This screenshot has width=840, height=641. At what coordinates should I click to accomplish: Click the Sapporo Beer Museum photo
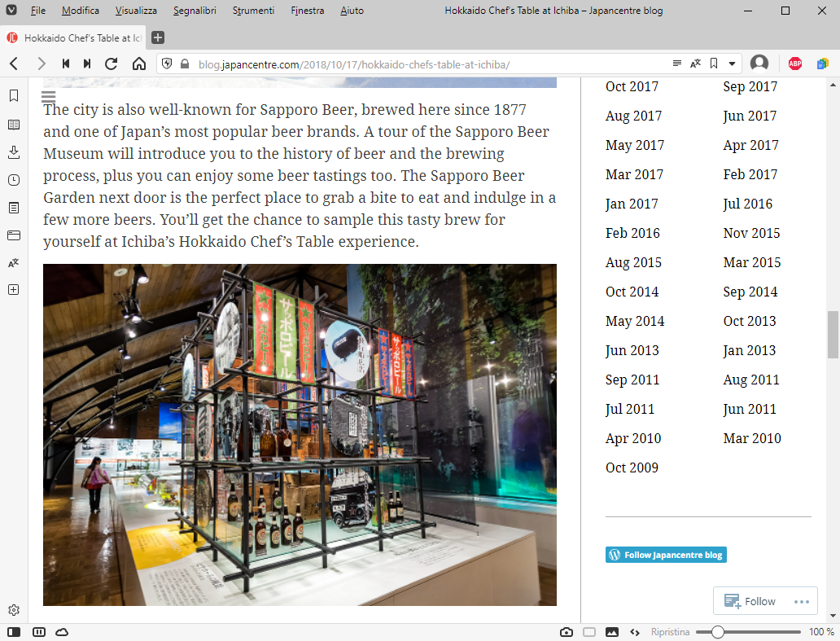[300, 435]
